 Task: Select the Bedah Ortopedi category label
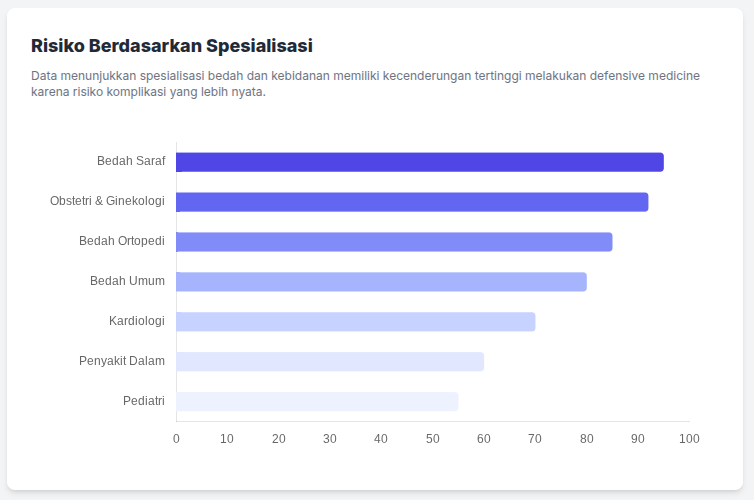click(x=122, y=241)
